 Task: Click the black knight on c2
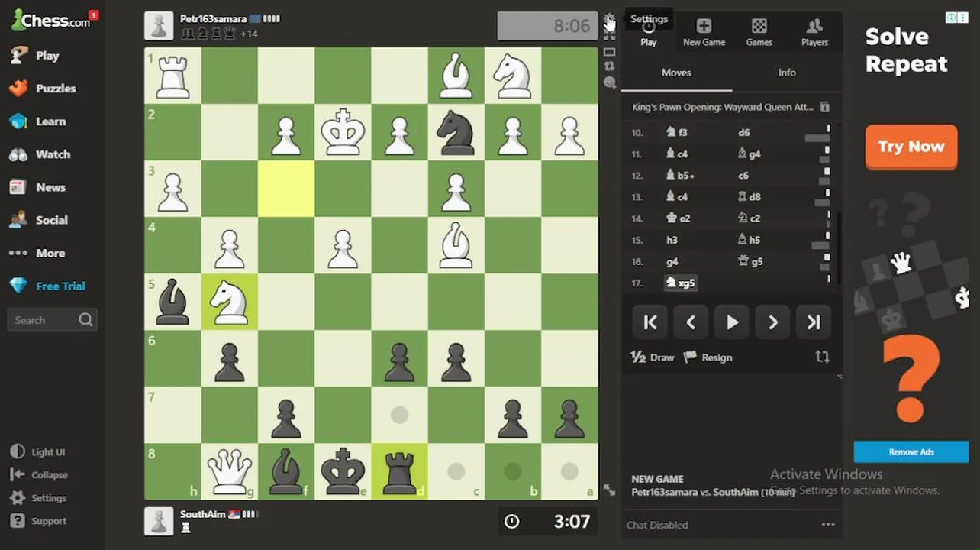[x=456, y=132]
